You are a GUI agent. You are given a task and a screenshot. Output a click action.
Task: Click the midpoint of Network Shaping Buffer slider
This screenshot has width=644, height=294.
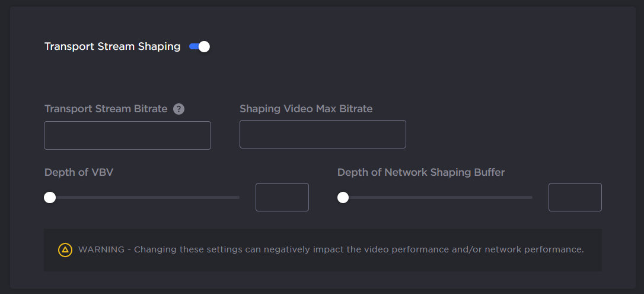tap(436, 197)
